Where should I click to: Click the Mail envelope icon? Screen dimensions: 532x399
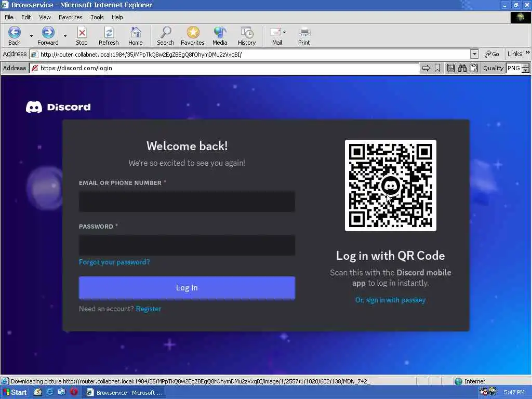coord(275,32)
